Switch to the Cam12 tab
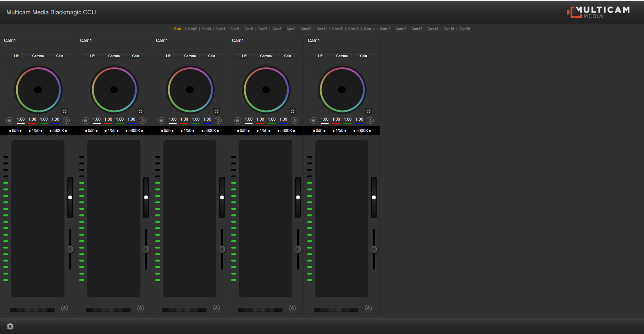This screenshot has width=644, height=334. coord(337,29)
